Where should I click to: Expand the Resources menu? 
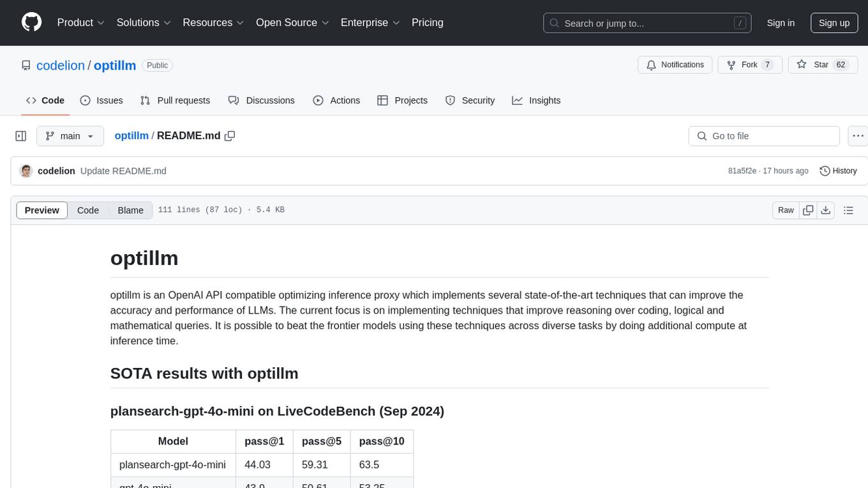pyautogui.click(x=213, y=22)
